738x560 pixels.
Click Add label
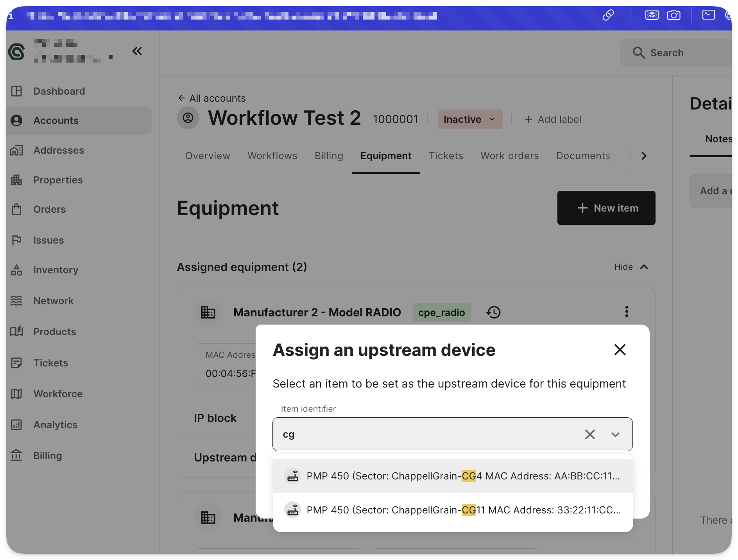(x=552, y=119)
